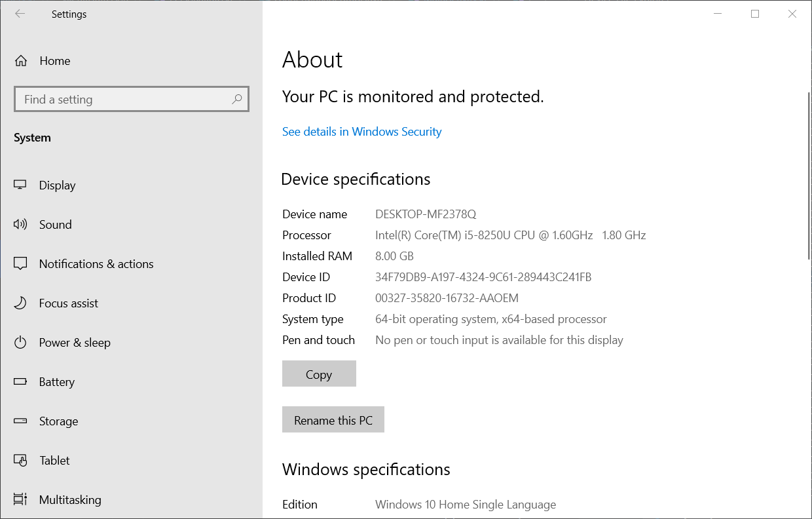Click the Power & sleep icon
This screenshot has width=812, height=519.
click(x=20, y=343)
